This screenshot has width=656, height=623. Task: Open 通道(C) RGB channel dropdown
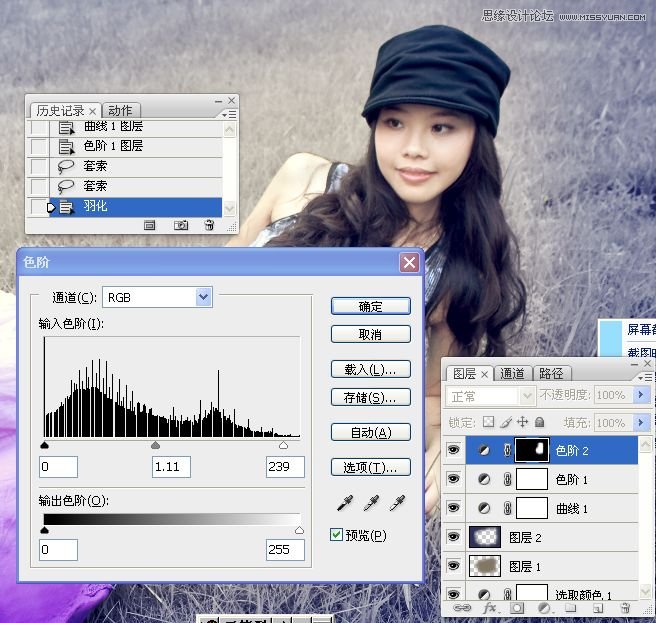click(x=203, y=297)
